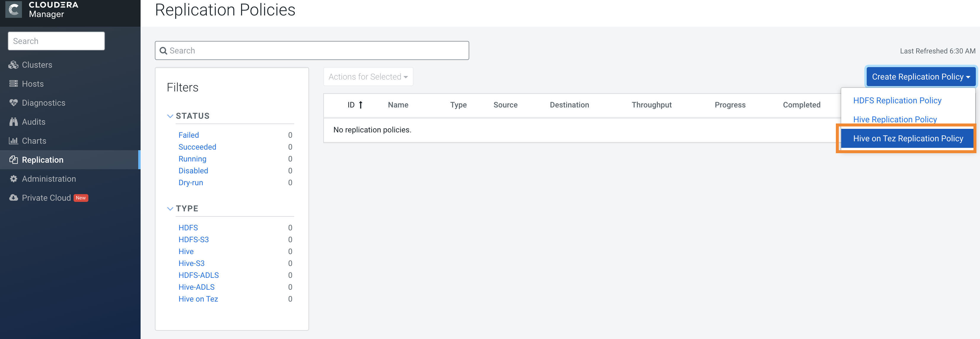Screen dimensions: 980x339
Task: Click the Hive Replication Policy option
Action: point(895,119)
